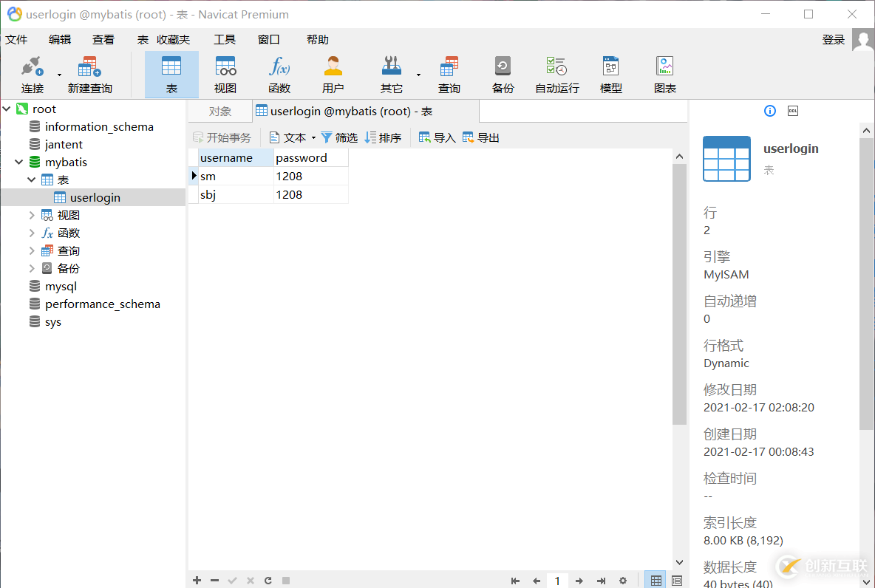This screenshot has width=875, height=588.
Task: Open the 用户 users toolbar icon
Action: pyautogui.click(x=333, y=74)
